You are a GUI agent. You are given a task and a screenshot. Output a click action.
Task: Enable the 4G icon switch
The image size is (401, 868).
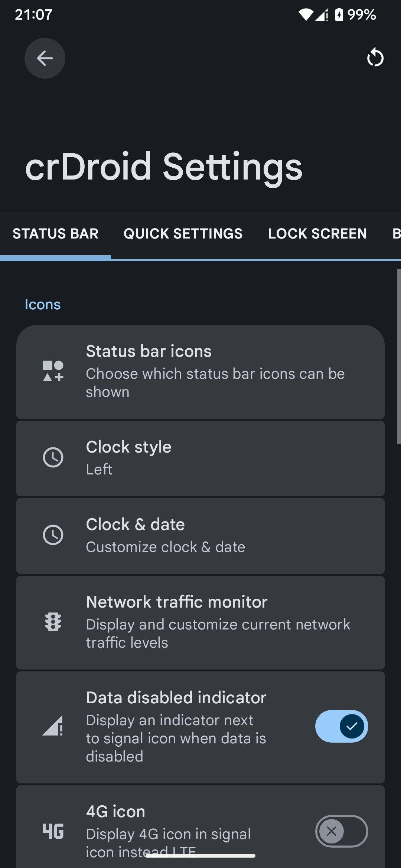341,831
